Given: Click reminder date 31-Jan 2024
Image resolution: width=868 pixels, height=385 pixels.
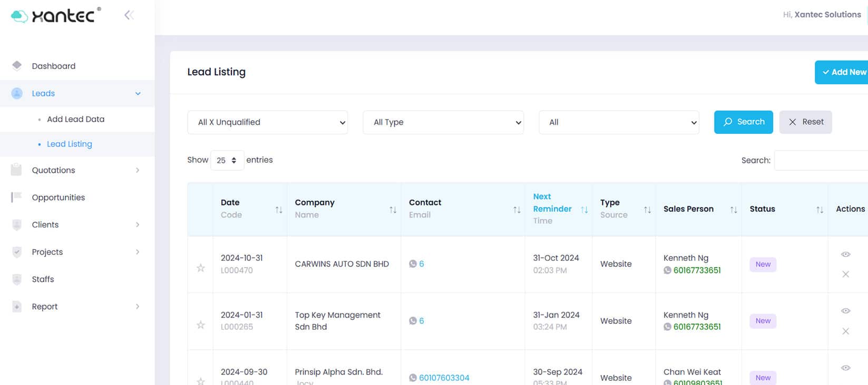Looking at the screenshot, I should click(556, 315).
